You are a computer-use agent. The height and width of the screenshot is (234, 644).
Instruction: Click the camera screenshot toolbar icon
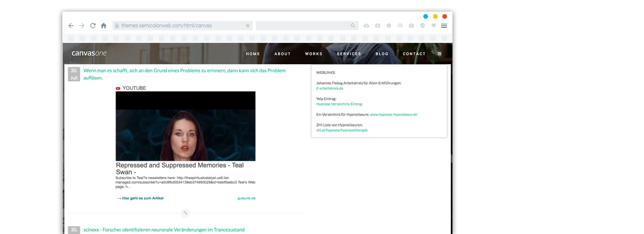377,26
